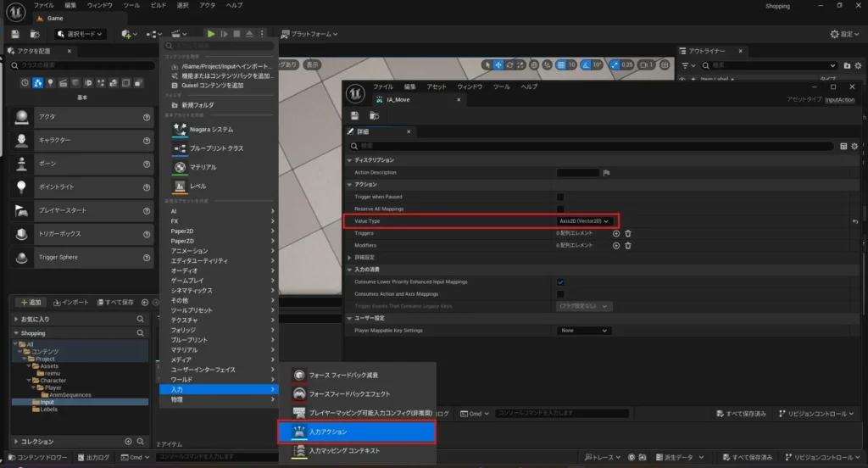Open Player Mappable Key Settings None dropdown
The height and width of the screenshot is (468, 868).
(583, 331)
